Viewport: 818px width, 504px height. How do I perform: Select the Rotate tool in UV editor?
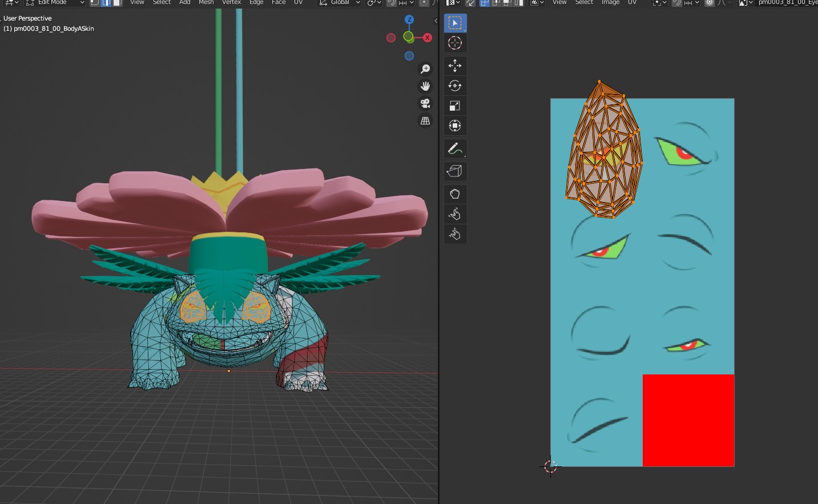pos(455,86)
